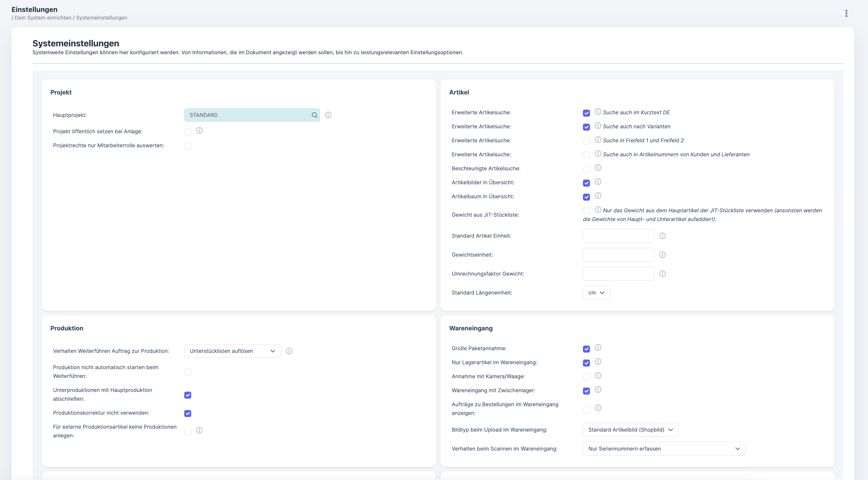
Task: Check Suche in Freifeld 1 und 2
Action: point(586,141)
